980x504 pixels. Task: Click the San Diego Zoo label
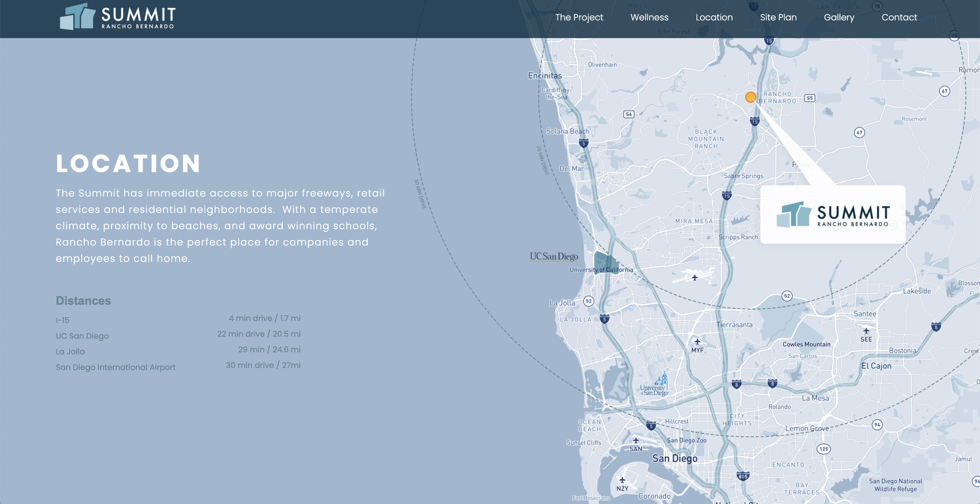pos(686,440)
